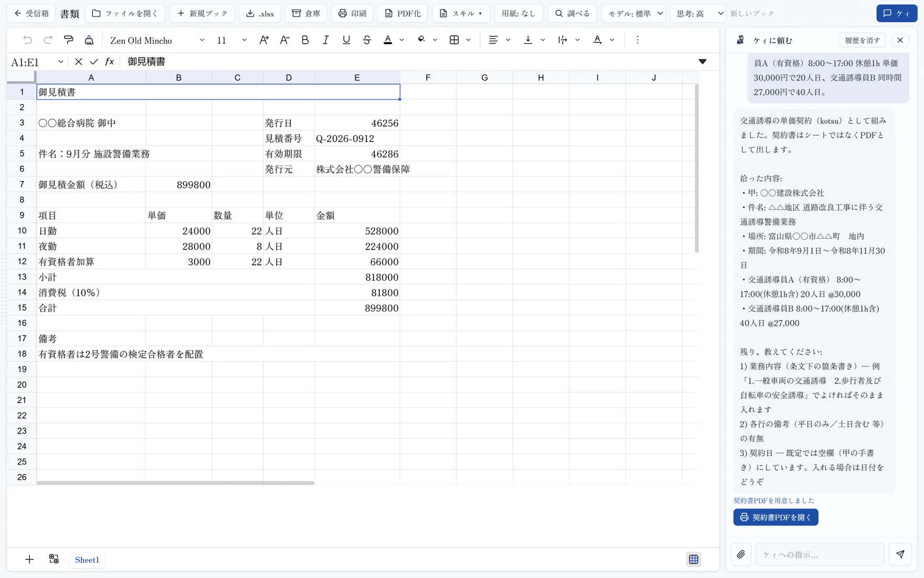Click horizontal text alignment icon
924x578 pixels.
click(493, 40)
